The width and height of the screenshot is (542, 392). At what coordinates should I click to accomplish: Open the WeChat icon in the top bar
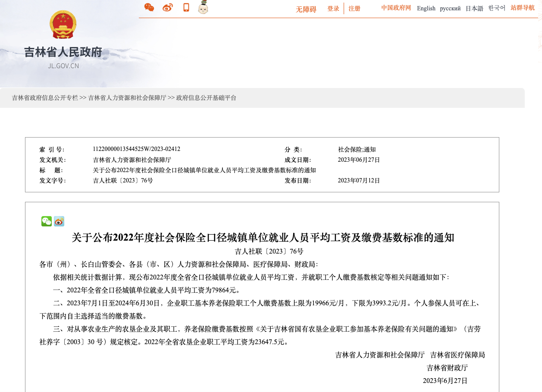149,7
